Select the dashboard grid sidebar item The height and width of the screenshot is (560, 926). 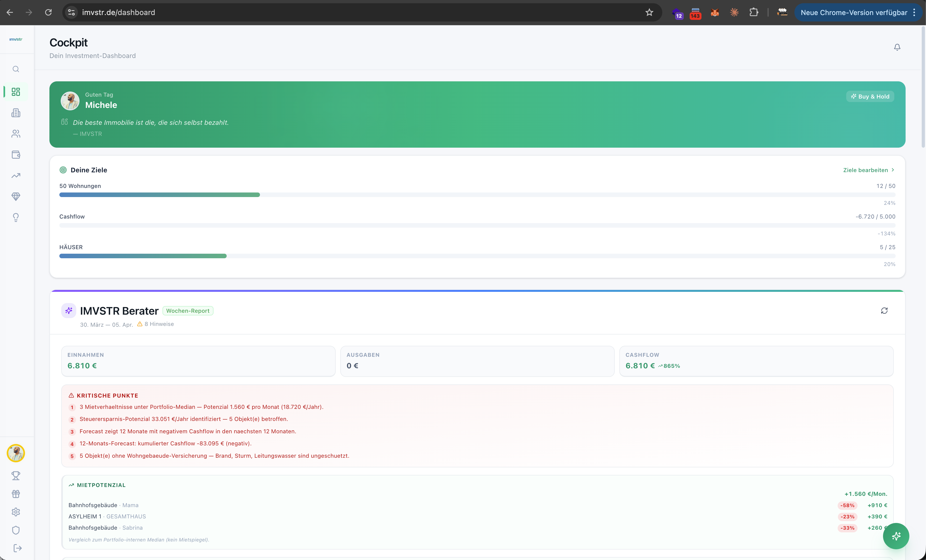16,92
